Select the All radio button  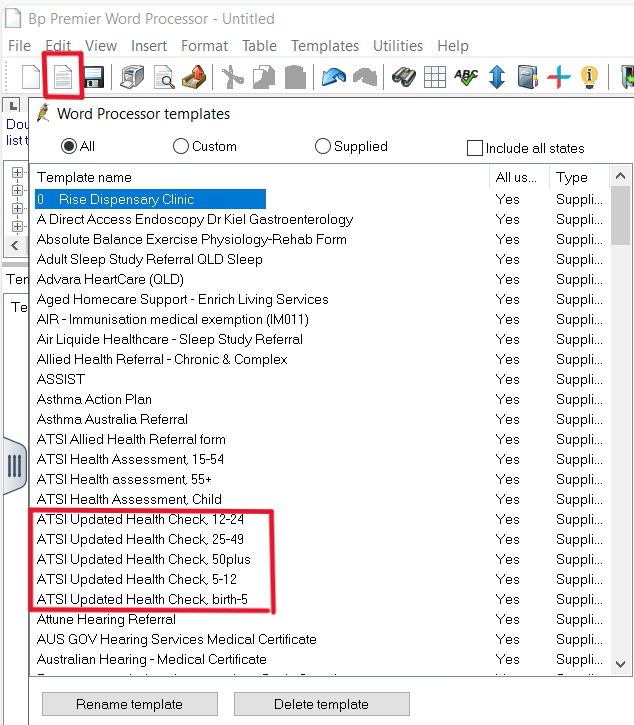(x=69, y=147)
